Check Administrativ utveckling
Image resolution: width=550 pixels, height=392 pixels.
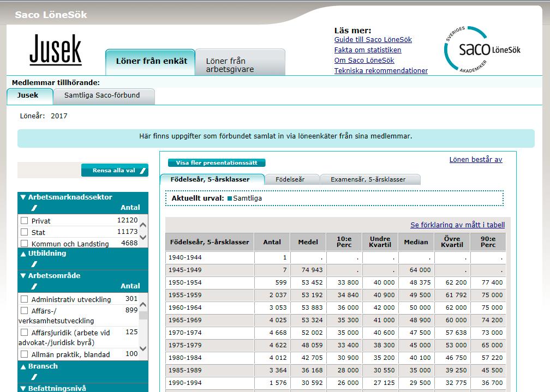pos(24,299)
